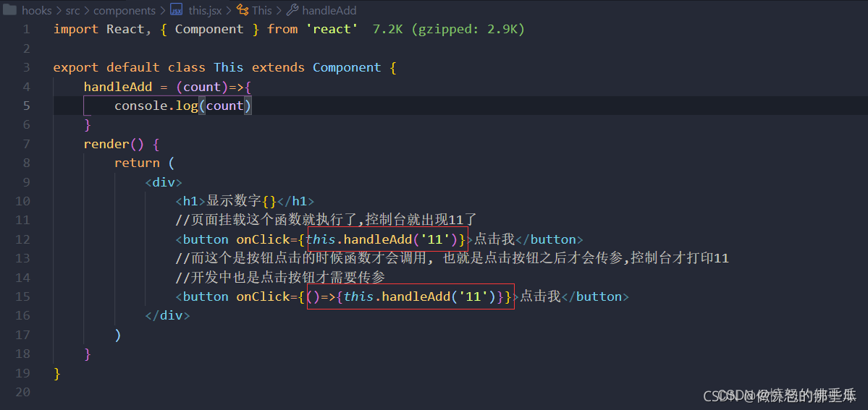Image resolution: width=868 pixels, height=410 pixels.
Task: Select line number 12 in the gutter
Action: [23, 239]
